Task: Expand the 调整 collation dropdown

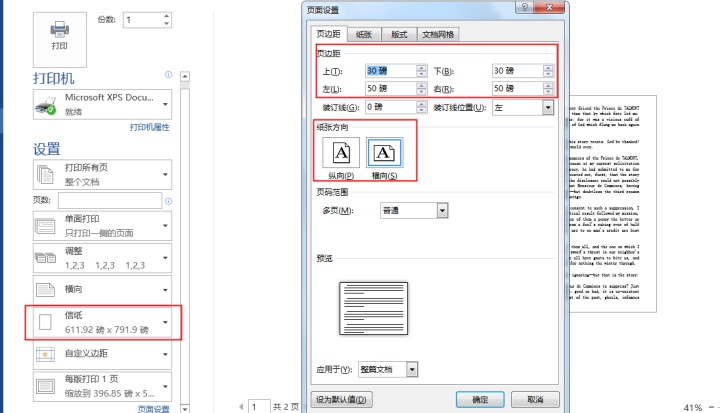Action: point(102,258)
